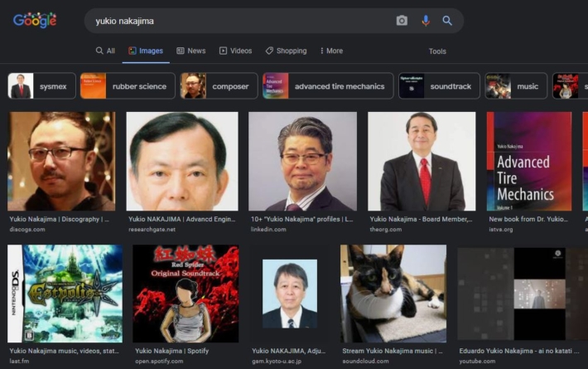This screenshot has width=588, height=369.
Task: Open the theorg.com Board Member photo
Action: click(x=422, y=161)
